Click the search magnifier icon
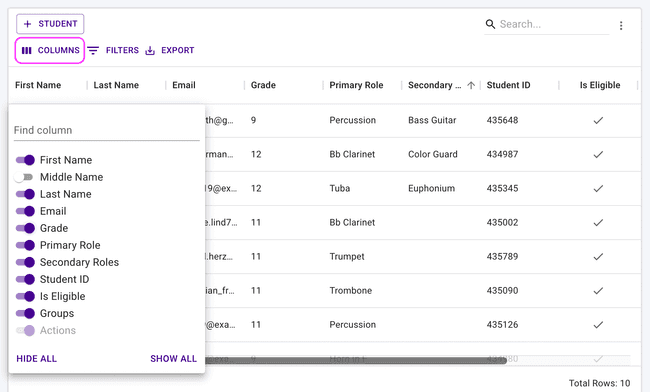This screenshot has width=650, height=392. [490, 24]
